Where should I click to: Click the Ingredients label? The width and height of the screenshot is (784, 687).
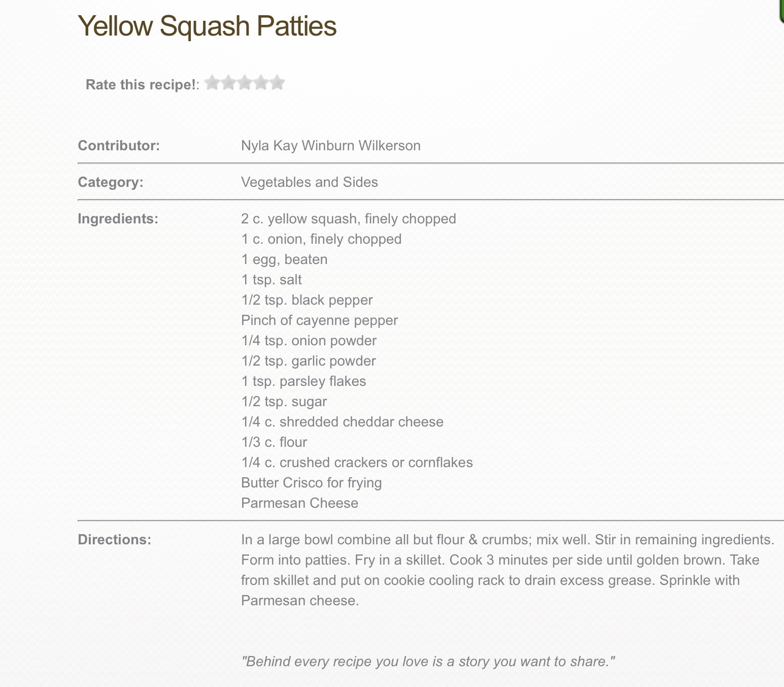point(118,219)
